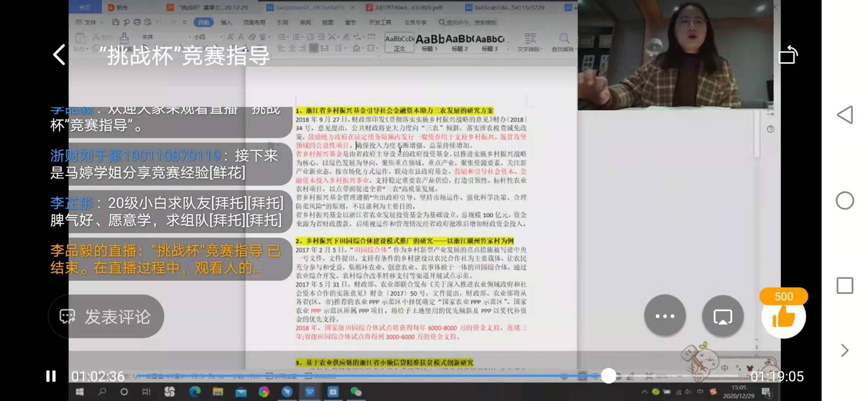Open the three-dots more options button

(x=664, y=316)
